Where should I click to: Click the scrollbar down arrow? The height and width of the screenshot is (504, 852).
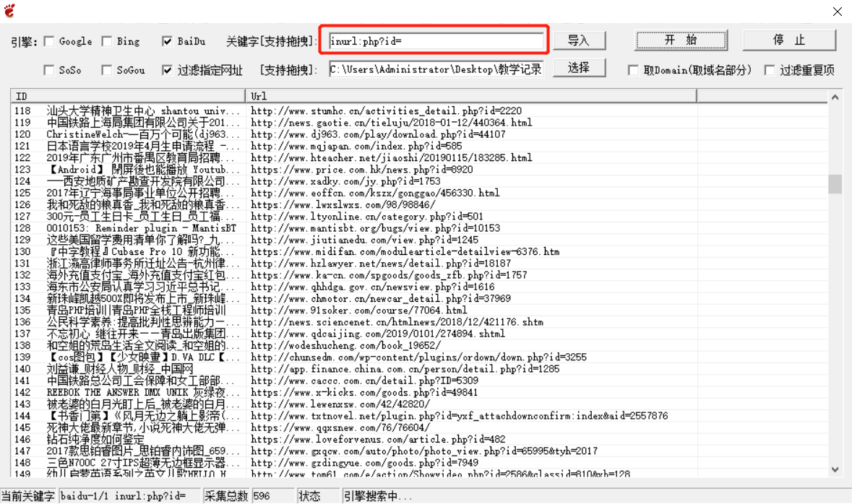click(x=835, y=470)
